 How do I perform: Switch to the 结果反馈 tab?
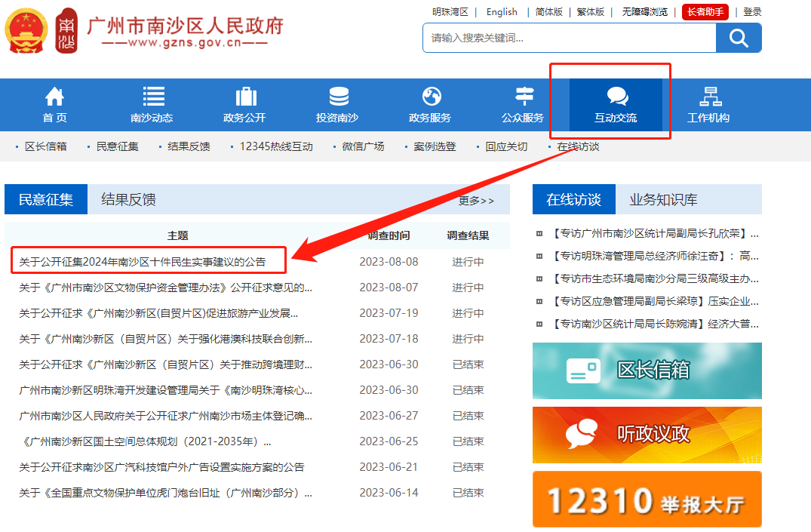click(128, 200)
